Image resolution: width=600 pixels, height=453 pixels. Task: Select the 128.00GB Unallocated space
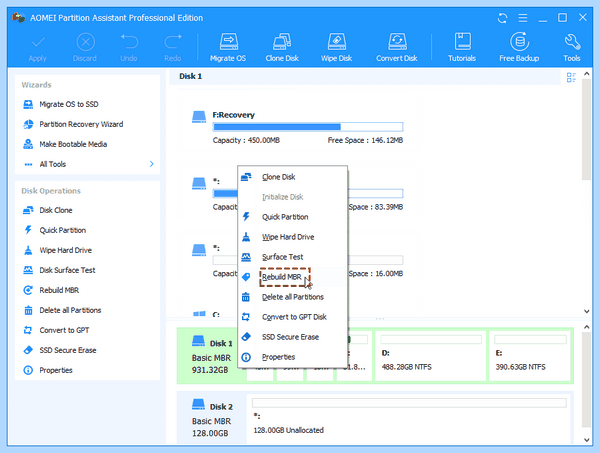pos(409,419)
